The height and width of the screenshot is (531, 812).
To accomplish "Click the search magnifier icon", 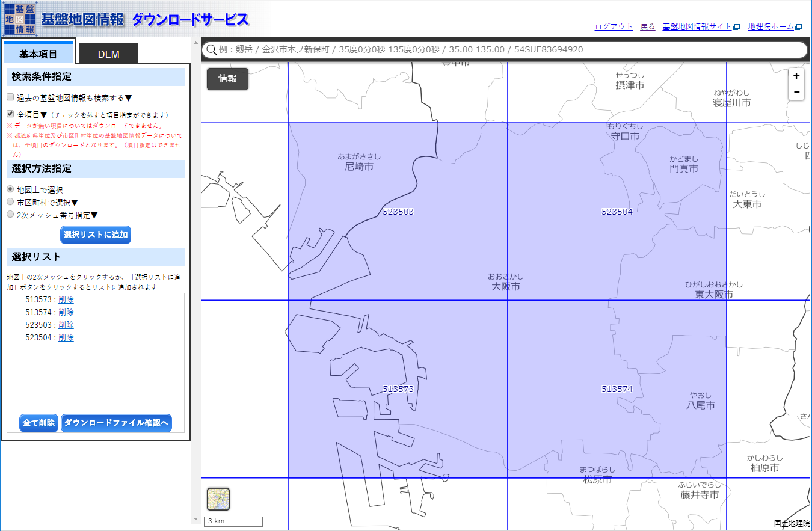I will coord(211,49).
